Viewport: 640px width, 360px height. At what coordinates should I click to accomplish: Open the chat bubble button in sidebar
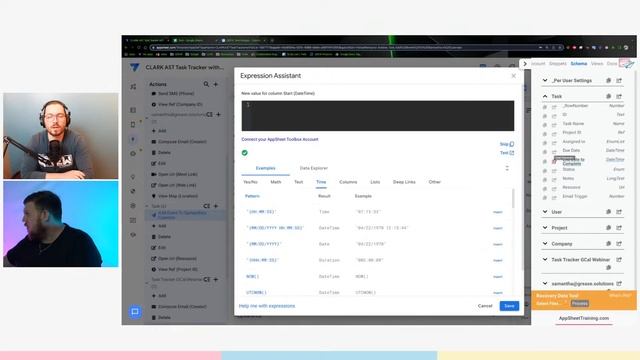[x=135, y=312]
